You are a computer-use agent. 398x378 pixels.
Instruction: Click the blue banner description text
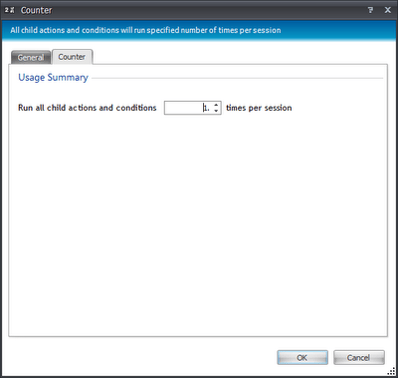click(145, 30)
